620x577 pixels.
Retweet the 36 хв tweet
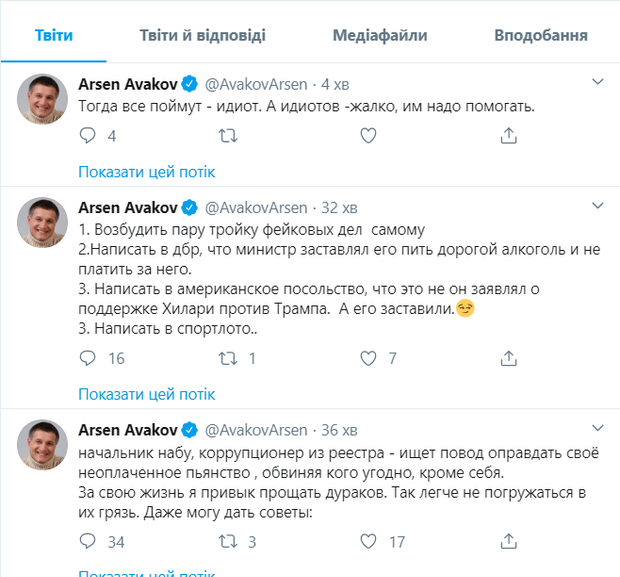click(227, 542)
